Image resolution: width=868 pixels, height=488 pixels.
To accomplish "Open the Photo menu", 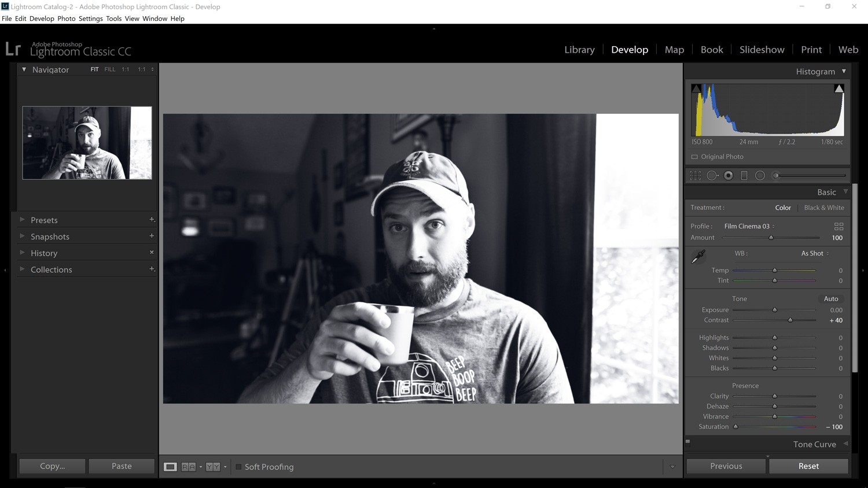I will point(66,19).
